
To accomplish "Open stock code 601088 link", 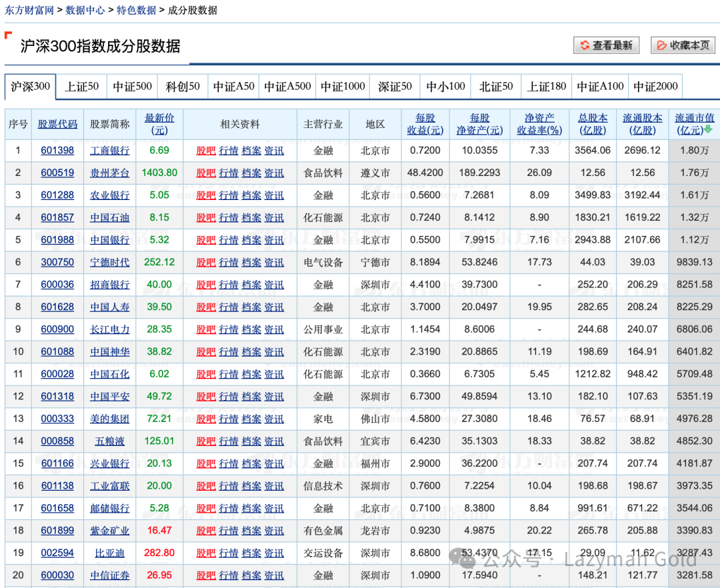I will [57, 351].
